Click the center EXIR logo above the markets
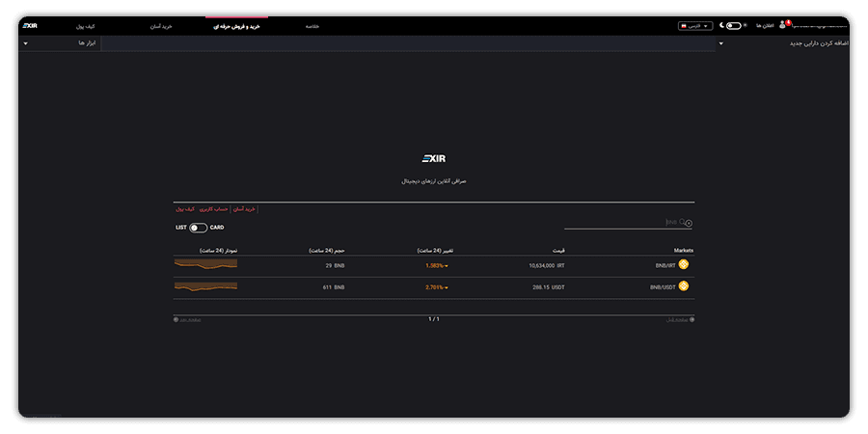868x434 pixels. pos(433,159)
